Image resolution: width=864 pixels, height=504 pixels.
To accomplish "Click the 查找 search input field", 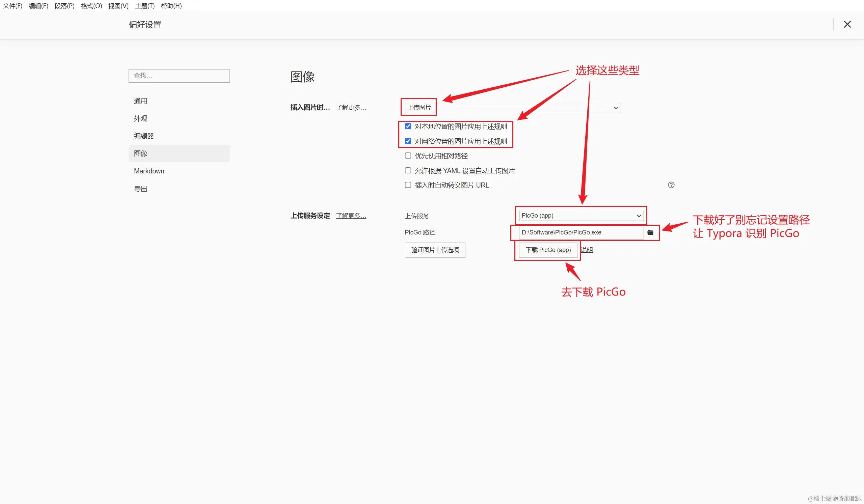I will pos(179,76).
